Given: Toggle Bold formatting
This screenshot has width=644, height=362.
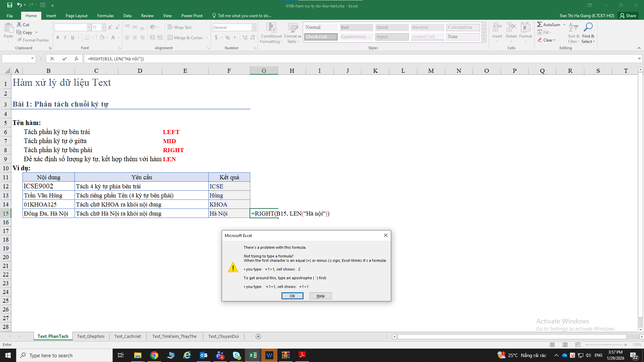Looking at the screenshot, I should point(58,38).
